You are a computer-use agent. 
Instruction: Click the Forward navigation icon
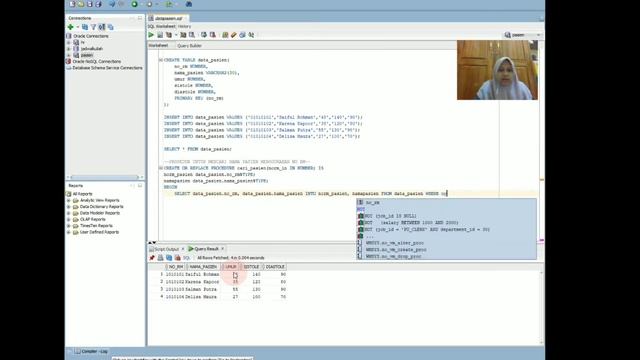(x=149, y=4)
